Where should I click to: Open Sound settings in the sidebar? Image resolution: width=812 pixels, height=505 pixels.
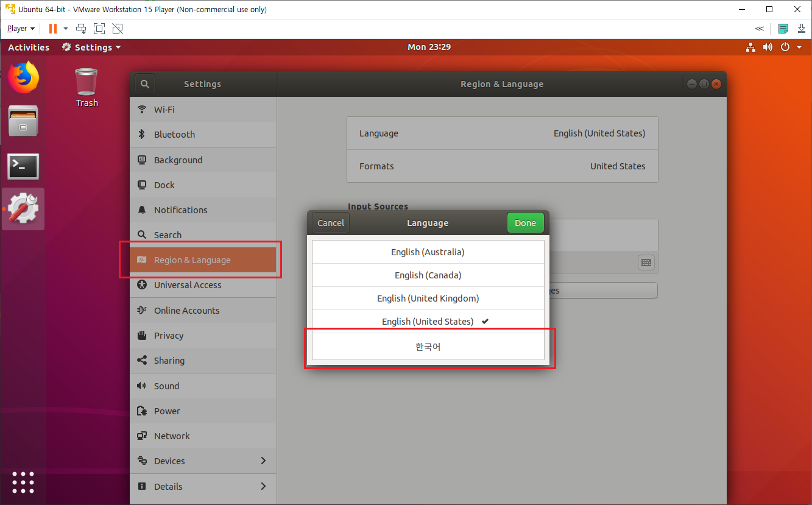tap(203, 386)
